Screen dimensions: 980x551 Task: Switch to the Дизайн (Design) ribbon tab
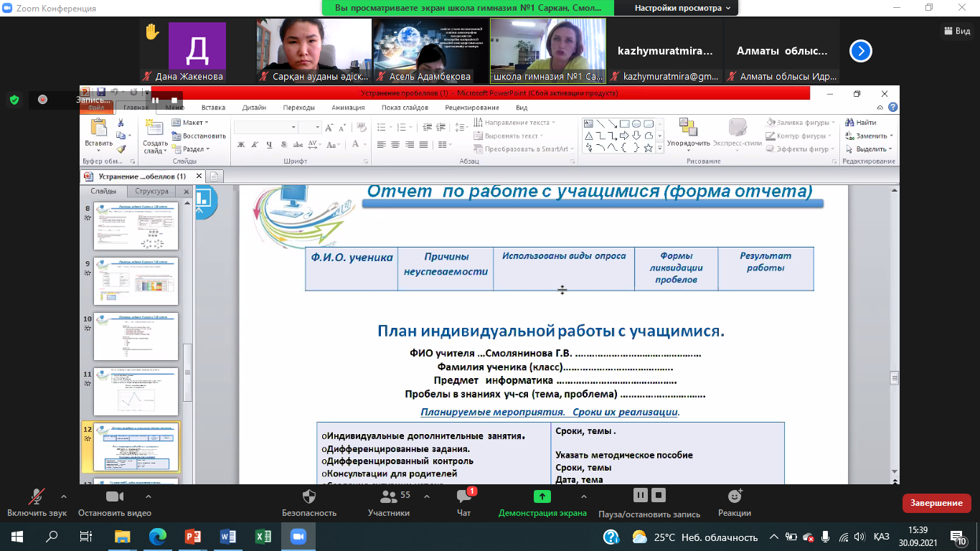[254, 108]
